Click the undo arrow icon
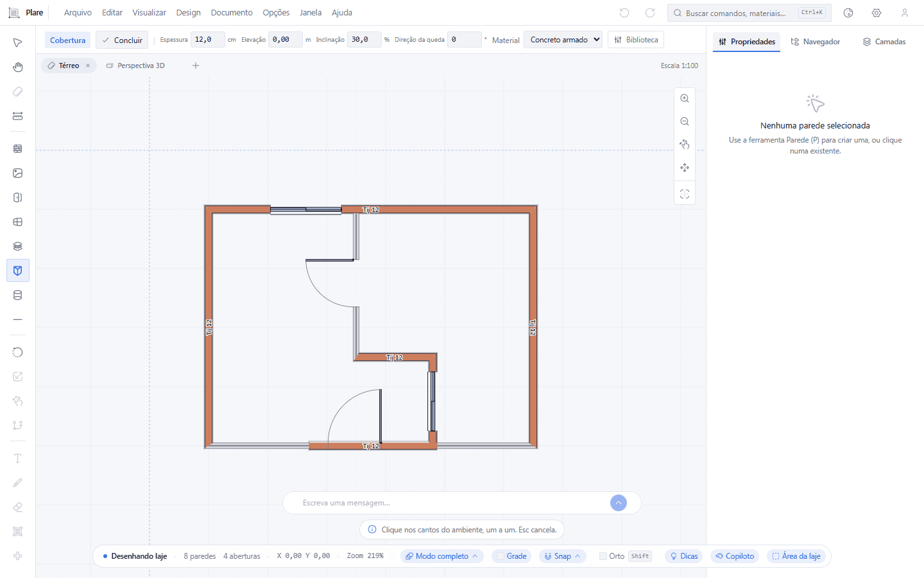 624,13
